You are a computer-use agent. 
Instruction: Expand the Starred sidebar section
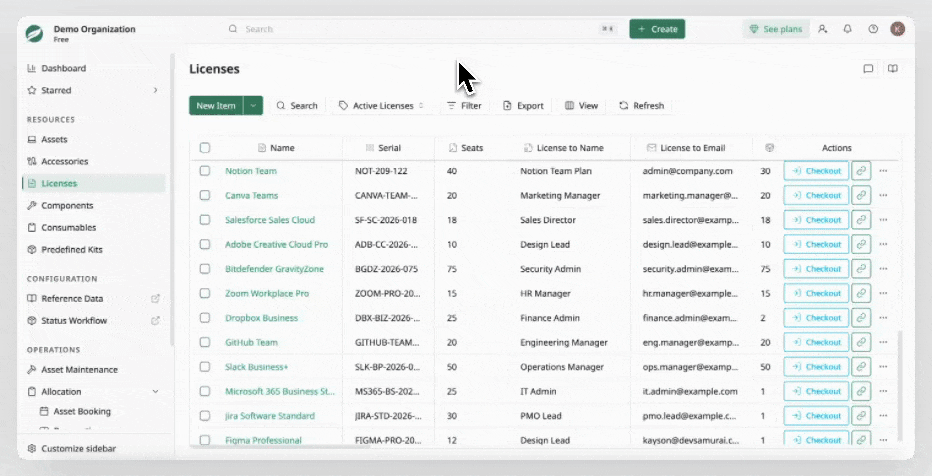pos(155,90)
